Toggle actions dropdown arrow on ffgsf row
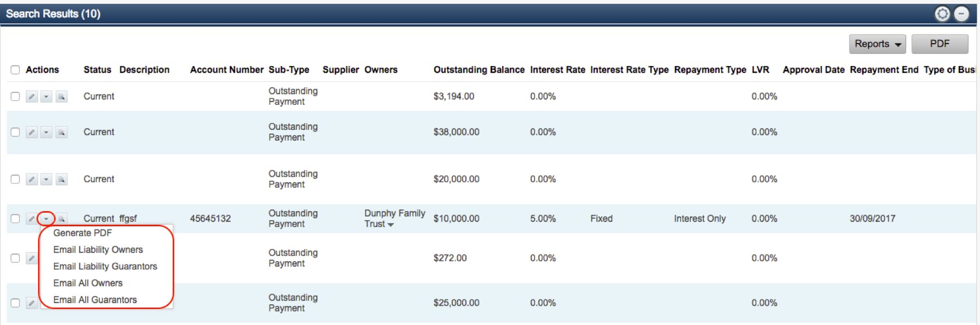Image resolution: width=980 pixels, height=325 pixels. (x=46, y=219)
